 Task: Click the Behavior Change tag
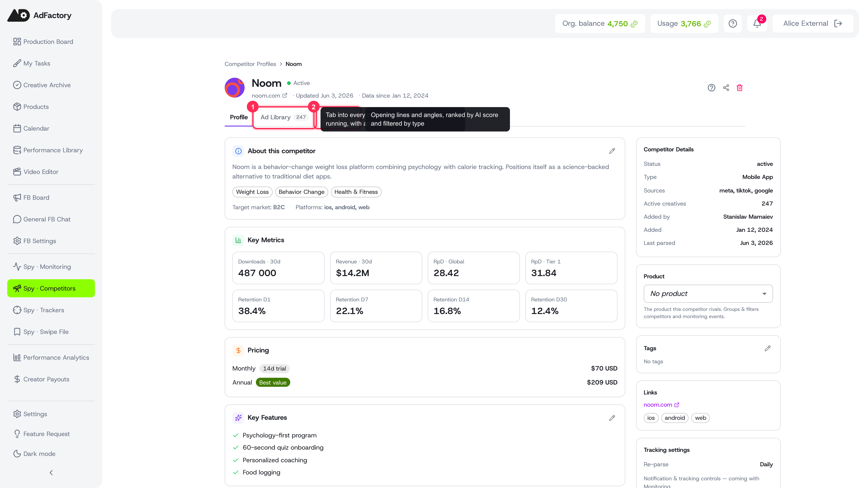tap(302, 192)
